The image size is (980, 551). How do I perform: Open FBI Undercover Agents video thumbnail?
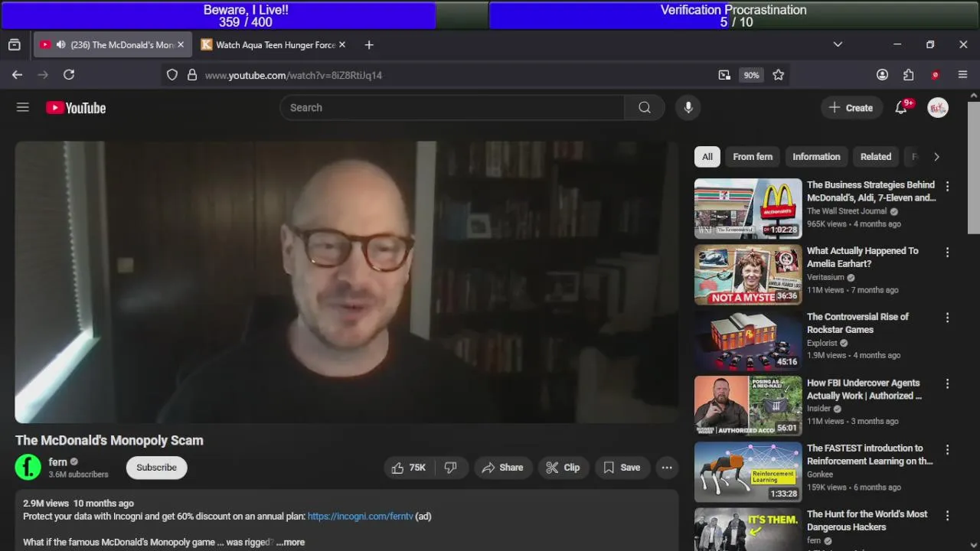[748, 406]
